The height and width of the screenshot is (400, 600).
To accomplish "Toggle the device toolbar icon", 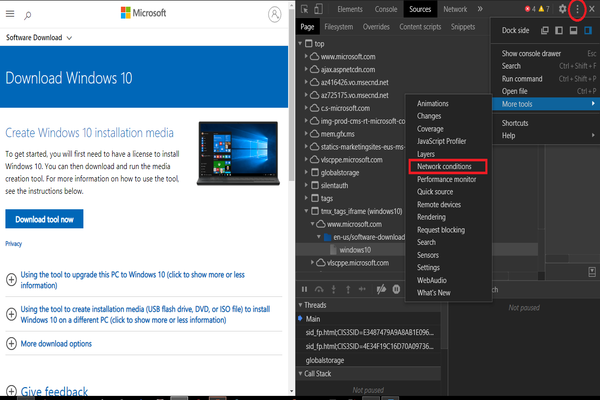I will pos(318,9).
